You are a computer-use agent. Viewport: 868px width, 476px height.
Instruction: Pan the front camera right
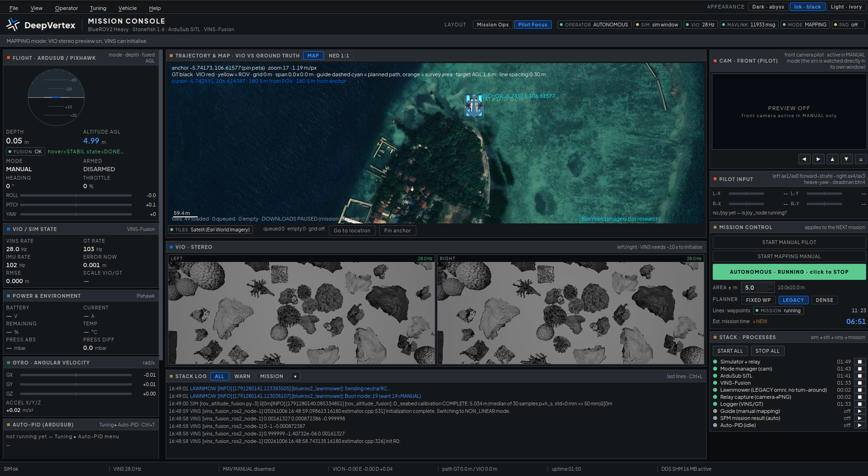click(x=819, y=159)
